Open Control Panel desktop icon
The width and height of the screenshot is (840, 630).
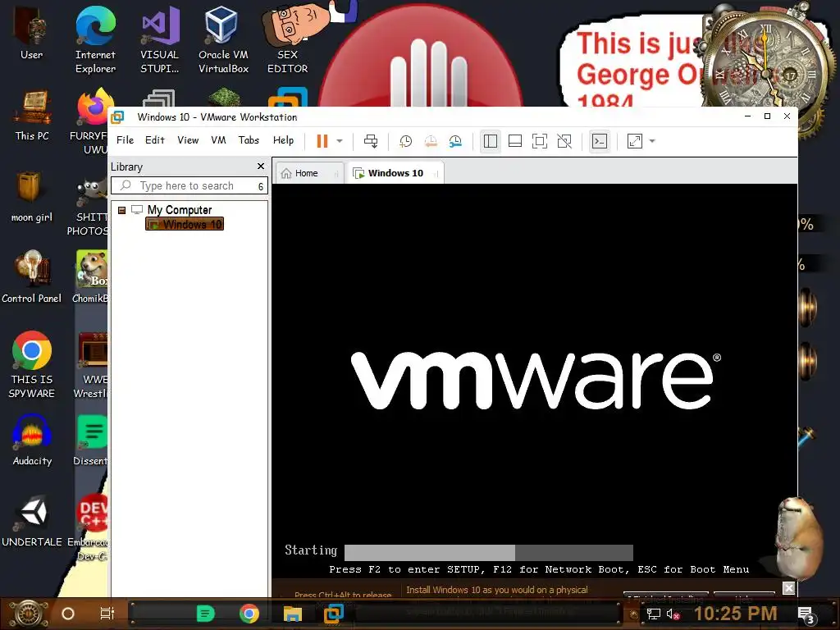(x=32, y=277)
